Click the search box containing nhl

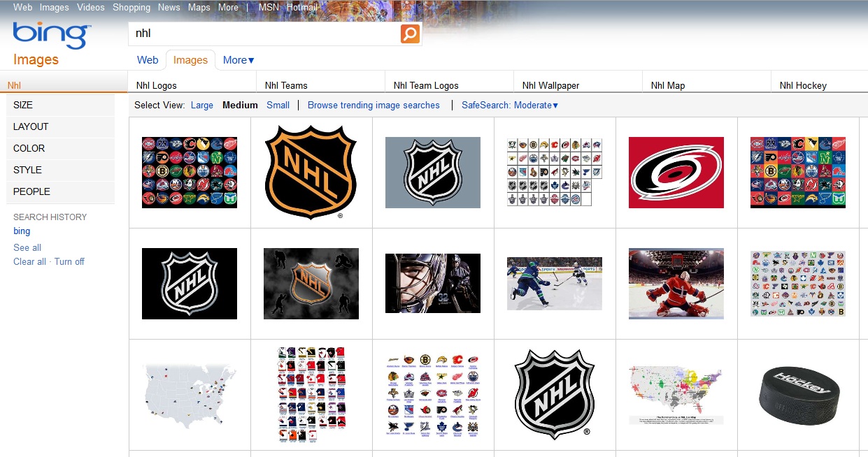pyautogui.click(x=262, y=34)
